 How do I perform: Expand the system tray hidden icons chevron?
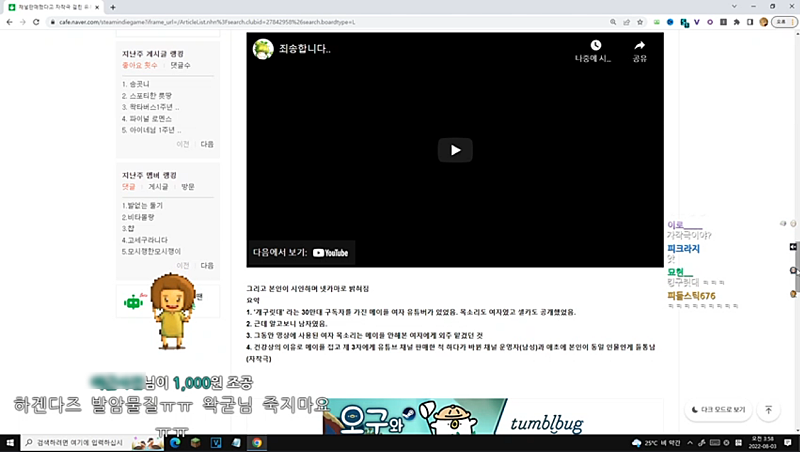click(x=690, y=443)
